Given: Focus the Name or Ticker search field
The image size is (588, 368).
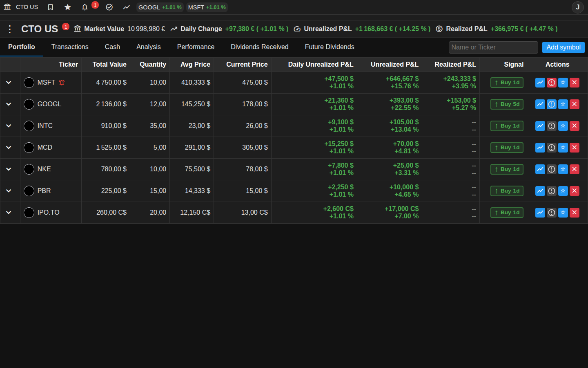Looking at the screenshot, I should click(493, 47).
